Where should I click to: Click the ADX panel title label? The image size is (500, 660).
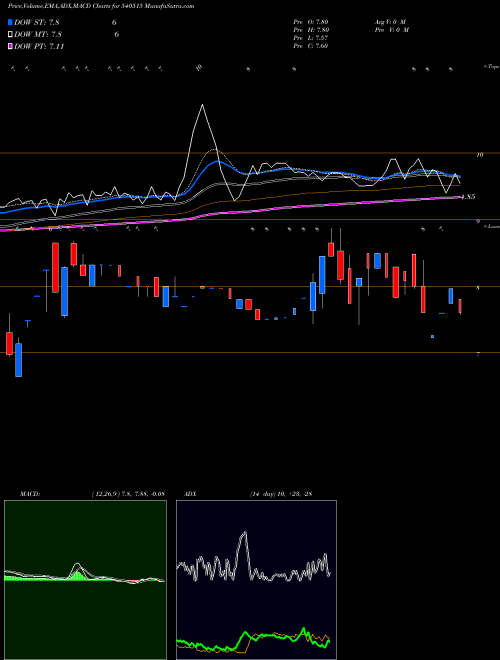coord(190,493)
